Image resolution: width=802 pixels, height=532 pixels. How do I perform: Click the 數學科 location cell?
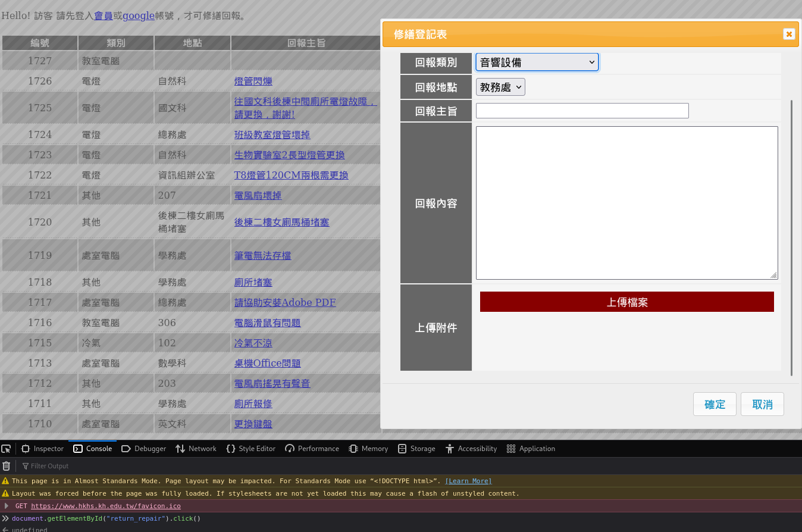pos(192,363)
